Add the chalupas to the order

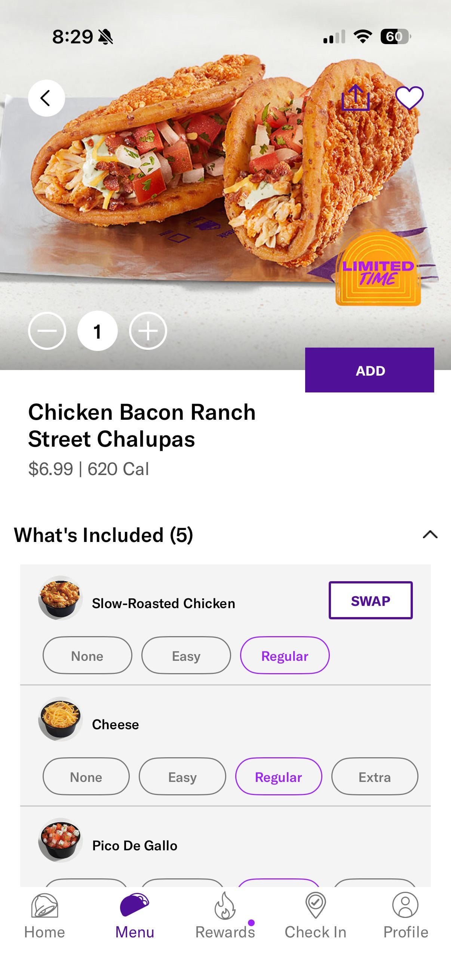pyautogui.click(x=369, y=370)
